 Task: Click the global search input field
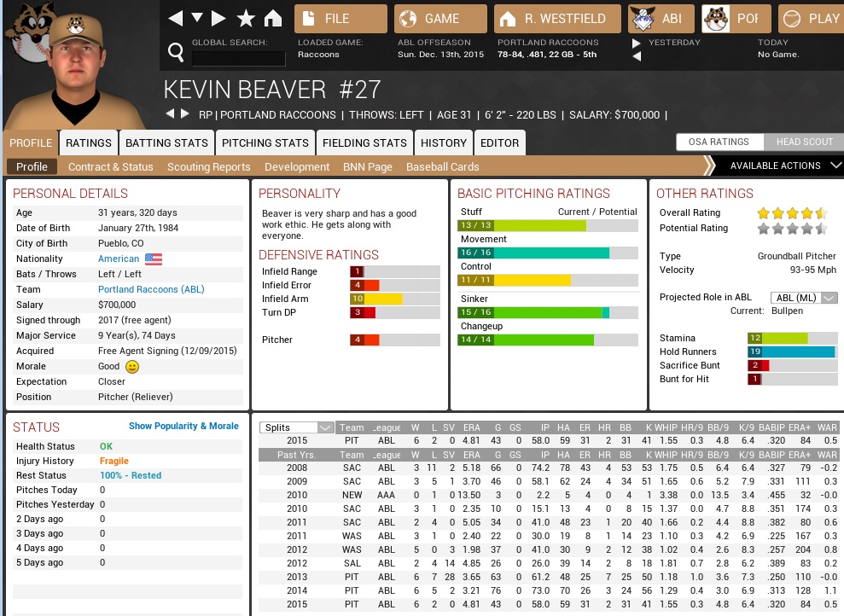238,58
